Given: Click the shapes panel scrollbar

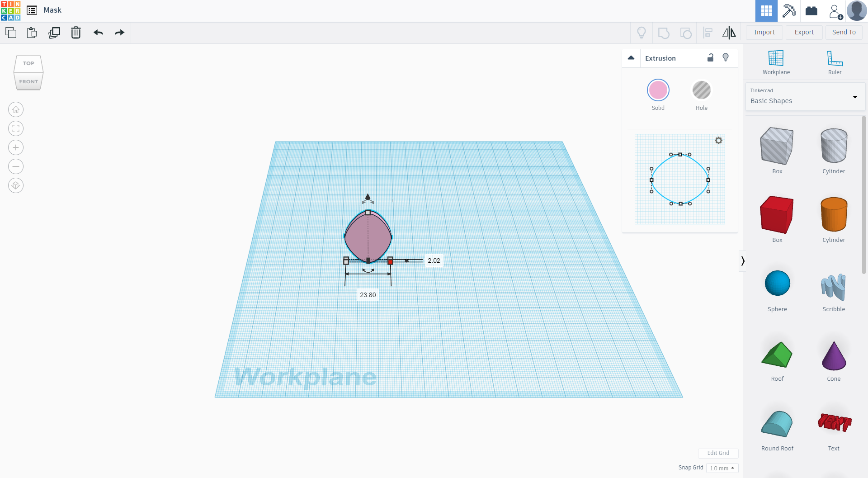Looking at the screenshot, I should pyautogui.click(x=864, y=194).
